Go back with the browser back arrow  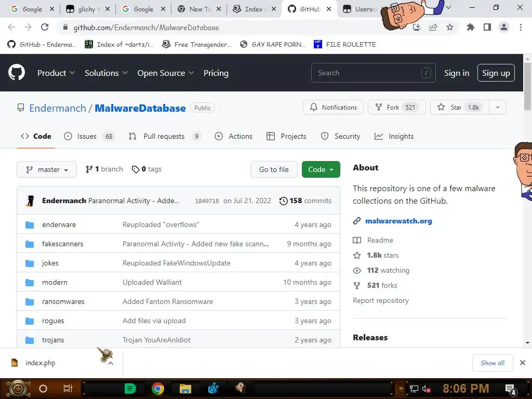(11, 28)
